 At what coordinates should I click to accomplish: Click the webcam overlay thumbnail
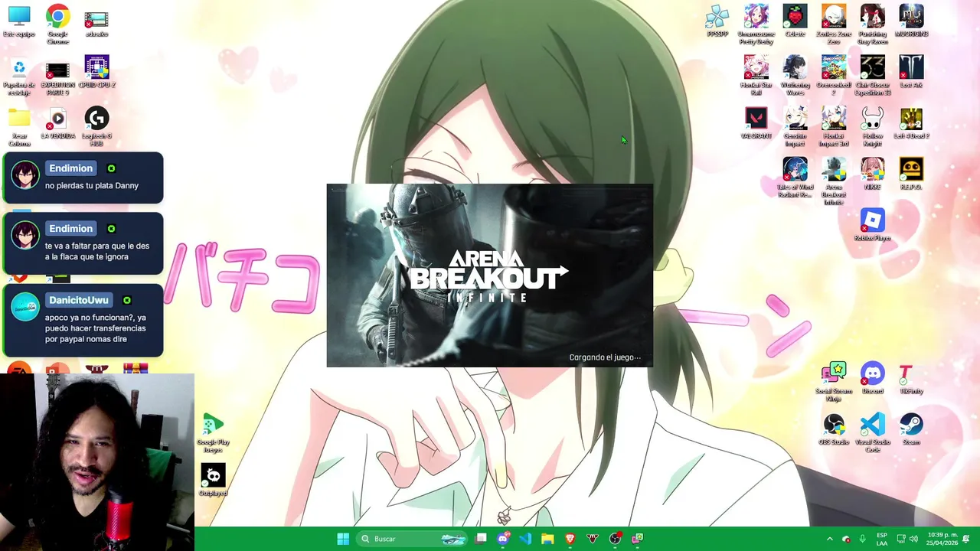[96, 462]
